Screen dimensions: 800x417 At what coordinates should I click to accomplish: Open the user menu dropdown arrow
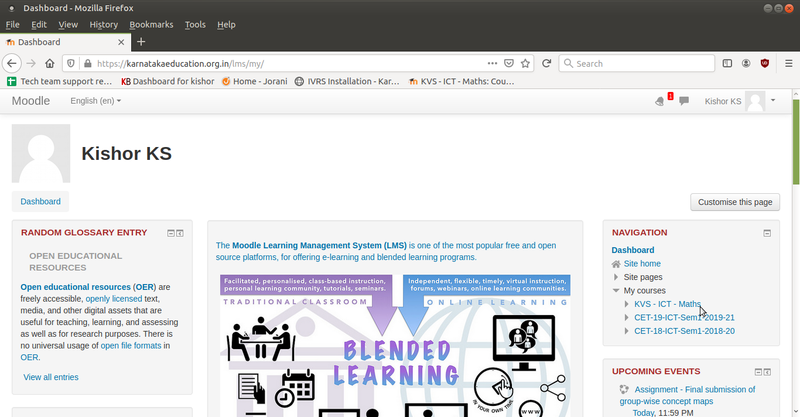773,101
